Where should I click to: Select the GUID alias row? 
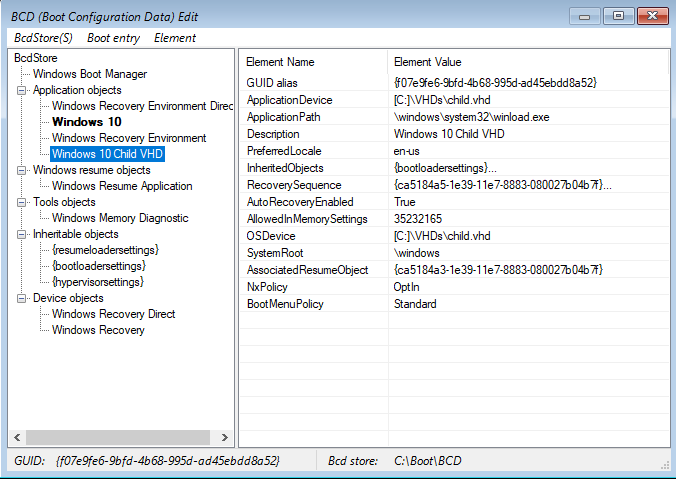454,83
